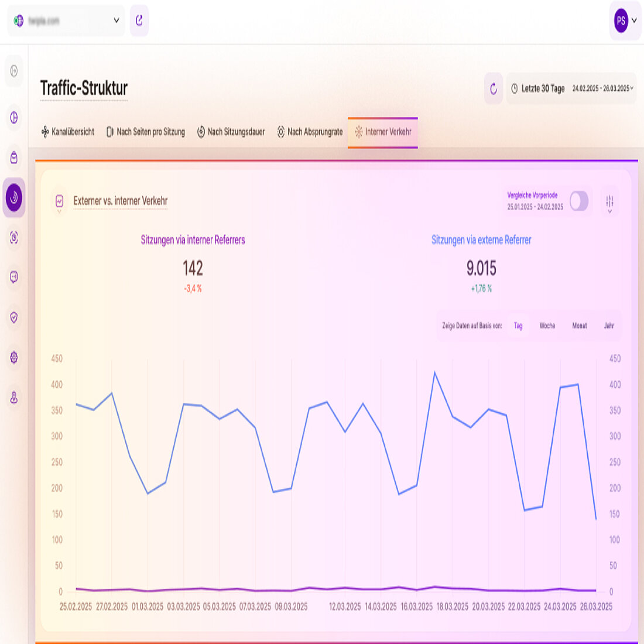
Task: Switch data basis to Monat
Action: point(579,326)
